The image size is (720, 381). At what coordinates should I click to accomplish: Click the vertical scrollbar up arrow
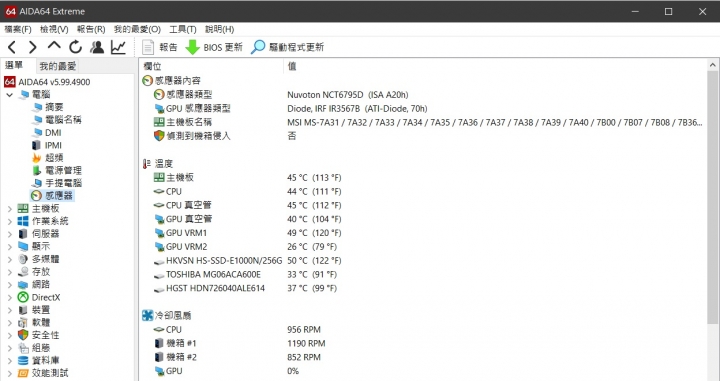click(x=713, y=65)
